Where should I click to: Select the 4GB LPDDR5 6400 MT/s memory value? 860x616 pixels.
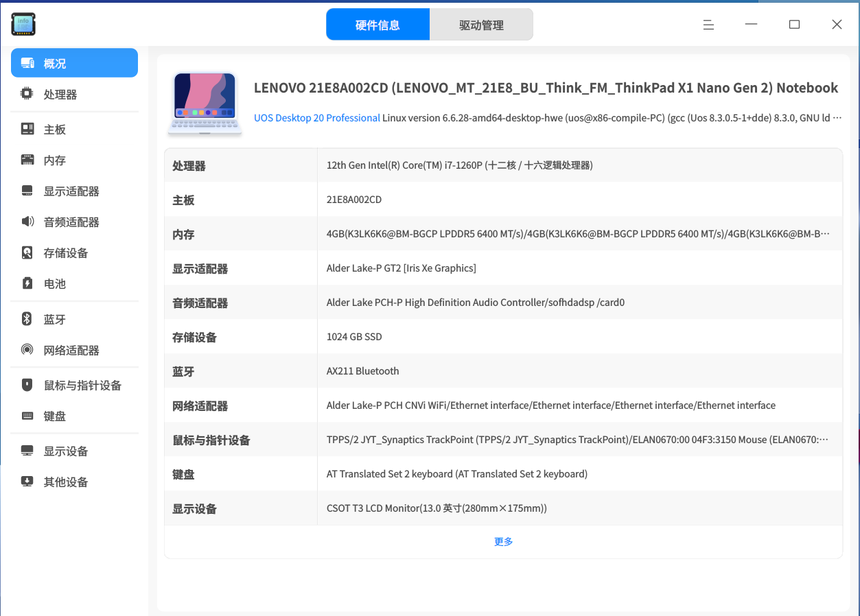pos(579,234)
